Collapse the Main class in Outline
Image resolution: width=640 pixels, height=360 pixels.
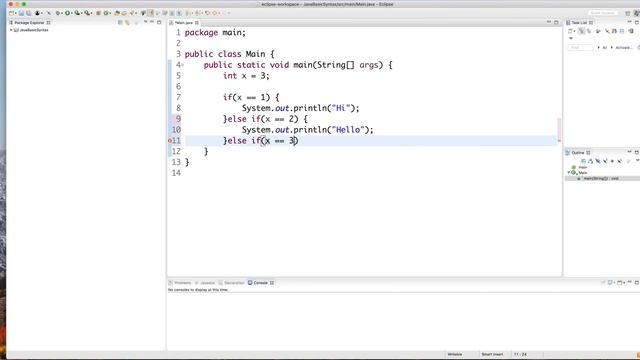pyautogui.click(x=569, y=173)
